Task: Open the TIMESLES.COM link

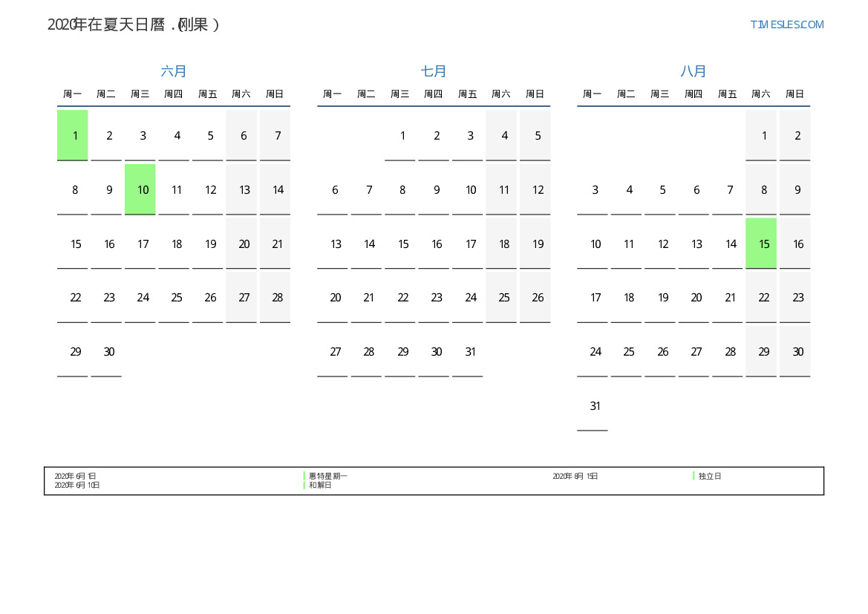Action: (x=786, y=25)
